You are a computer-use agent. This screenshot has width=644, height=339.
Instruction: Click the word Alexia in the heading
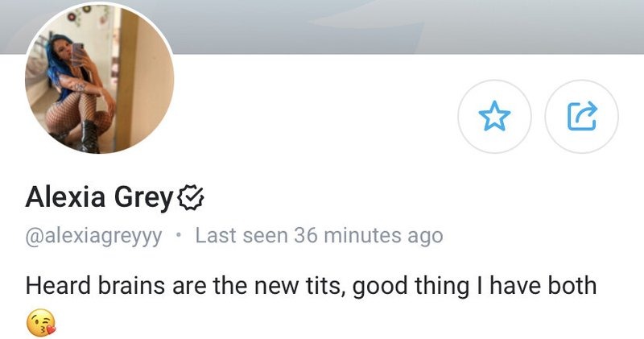[65, 196]
